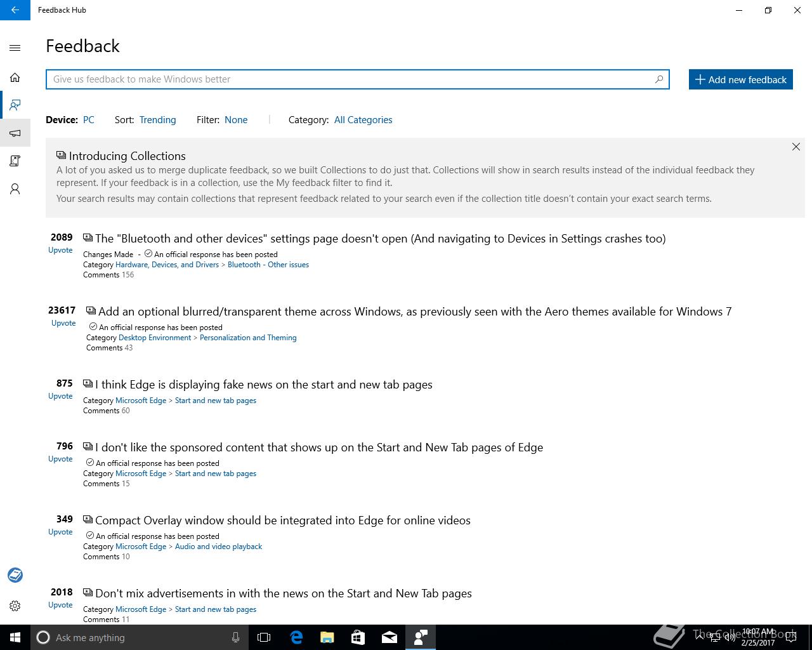Upvote the Bluetooth settings page feedback

click(x=60, y=250)
